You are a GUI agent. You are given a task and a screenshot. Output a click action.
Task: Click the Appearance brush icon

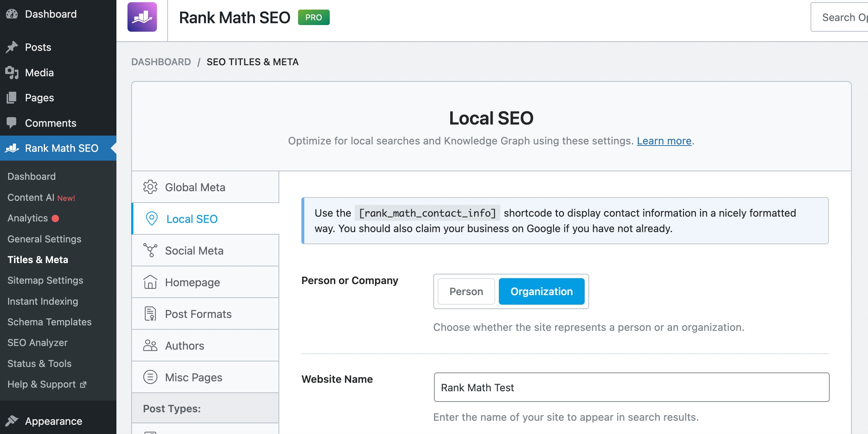(x=12, y=421)
